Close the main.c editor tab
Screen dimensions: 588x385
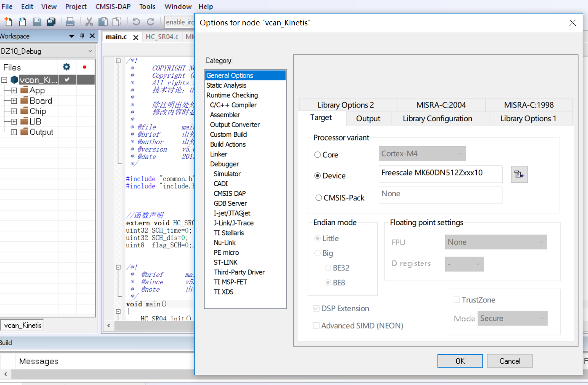tap(136, 37)
